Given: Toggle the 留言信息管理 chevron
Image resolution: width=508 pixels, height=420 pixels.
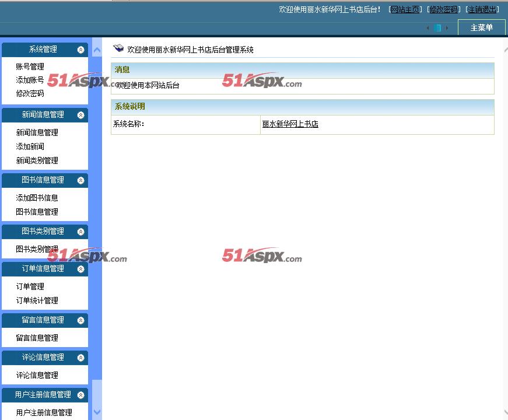Looking at the screenshot, I should (80, 320).
